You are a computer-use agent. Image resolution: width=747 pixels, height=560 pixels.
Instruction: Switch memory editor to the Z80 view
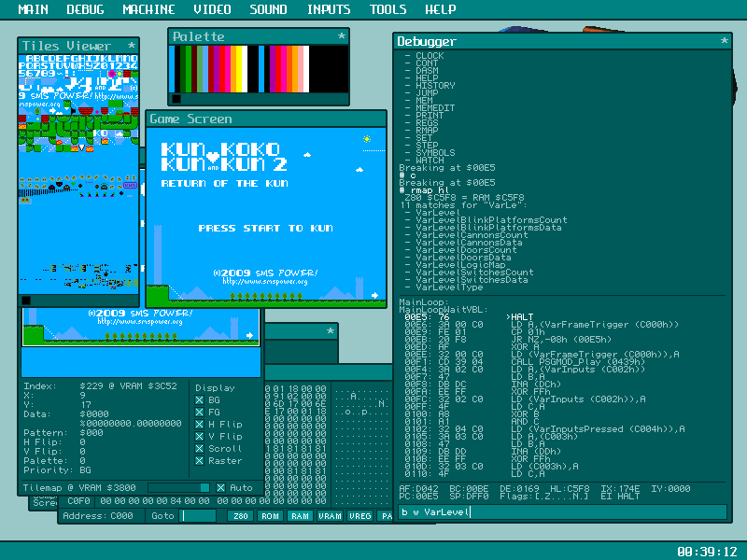[241, 516]
